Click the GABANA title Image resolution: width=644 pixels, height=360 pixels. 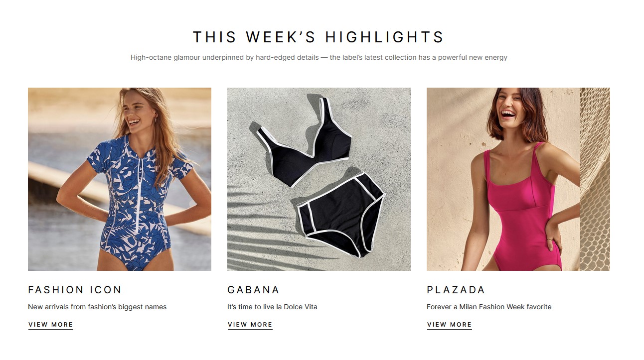(x=253, y=290)
